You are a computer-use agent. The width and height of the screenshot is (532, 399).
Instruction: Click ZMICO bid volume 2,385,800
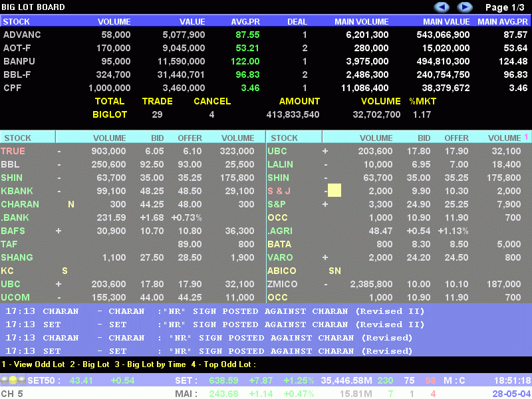371,284
